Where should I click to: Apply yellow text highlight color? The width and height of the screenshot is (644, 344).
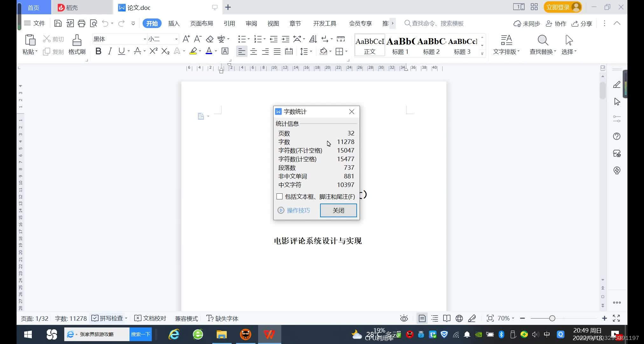pos(193,51)
